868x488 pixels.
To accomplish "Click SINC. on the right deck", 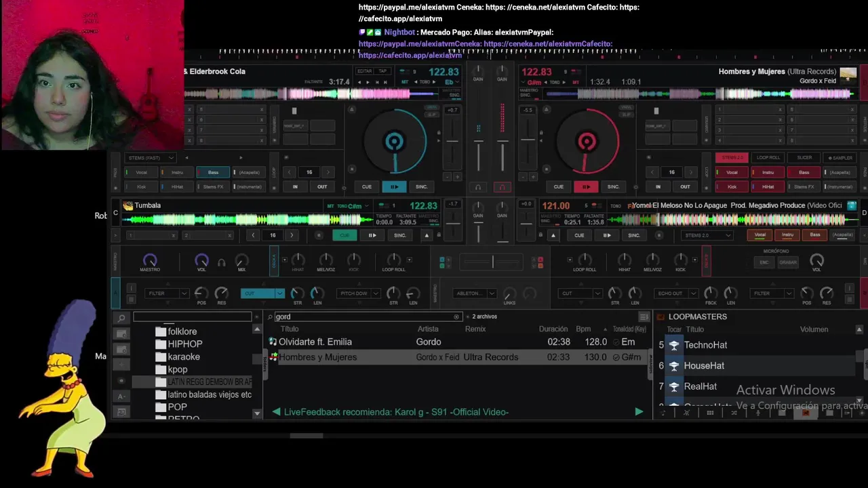I will (614, 186).
